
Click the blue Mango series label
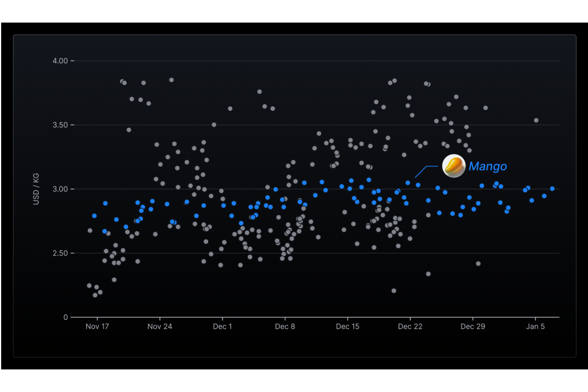coord(487,166)
